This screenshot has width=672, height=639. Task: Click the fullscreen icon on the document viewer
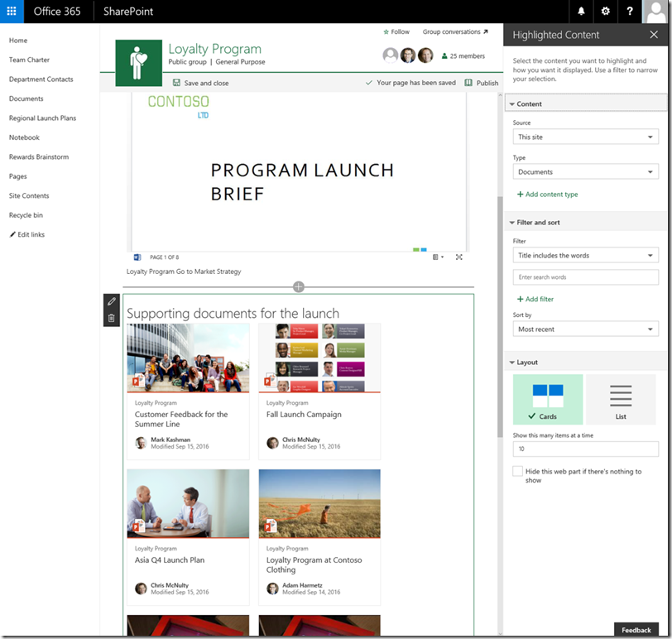[x=459, y=257]
